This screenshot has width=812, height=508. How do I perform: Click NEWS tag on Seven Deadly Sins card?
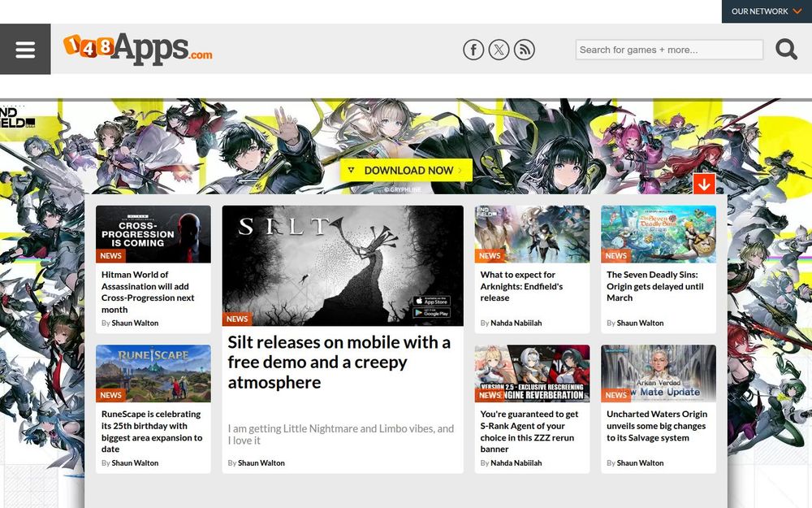point(615,255)
